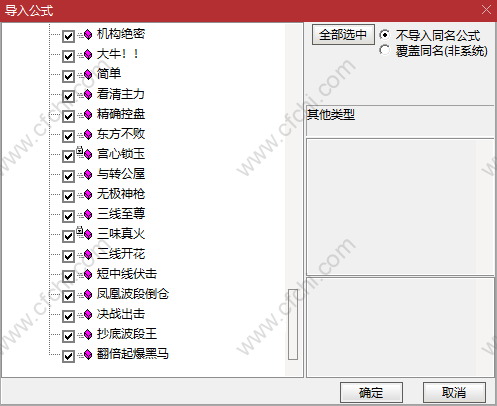Select the formula icon for 无极神枪
497x406 pixels.
click(x=85, y=194)
